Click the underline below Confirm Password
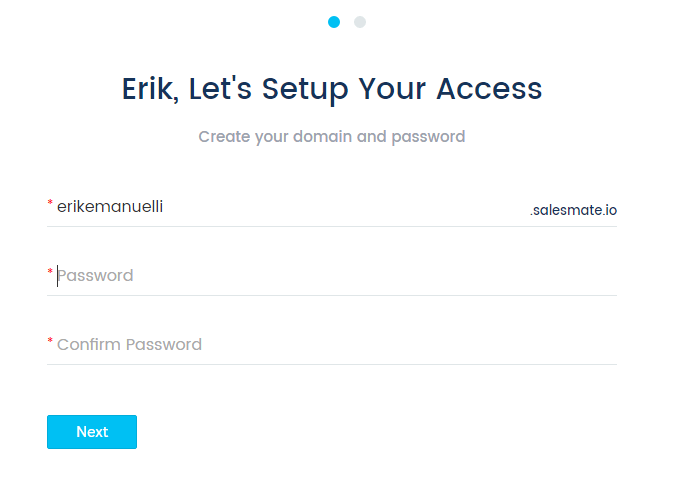The image size is (686, 494). 332,364
